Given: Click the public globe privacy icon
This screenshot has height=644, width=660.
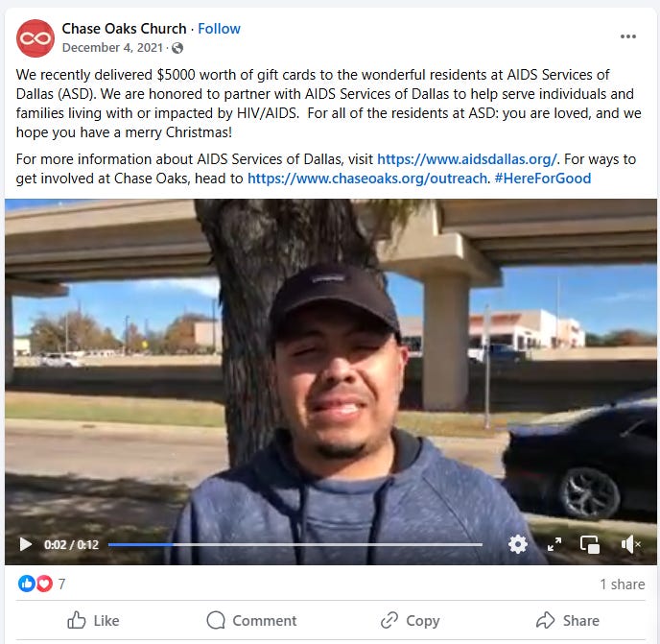Looking at the screenshot, I should 177,48.
